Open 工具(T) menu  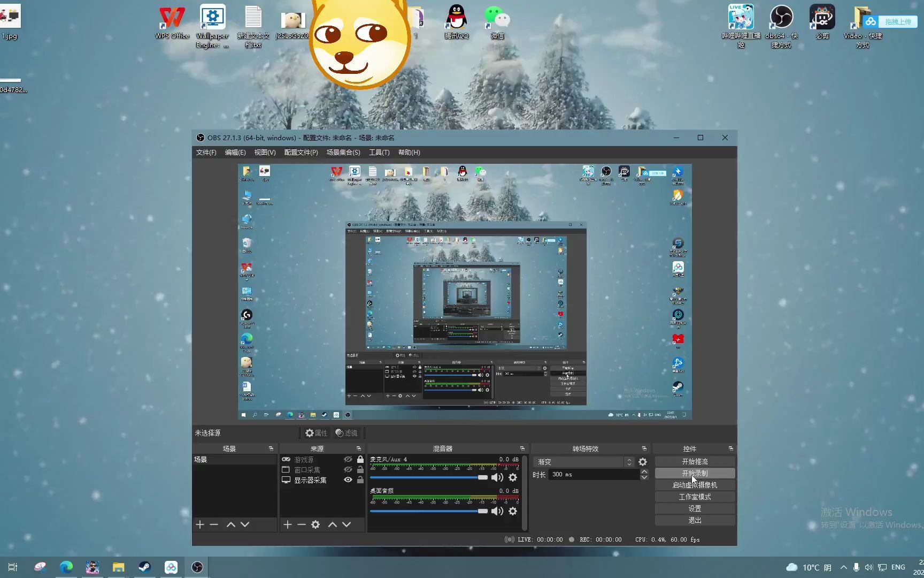379,153
